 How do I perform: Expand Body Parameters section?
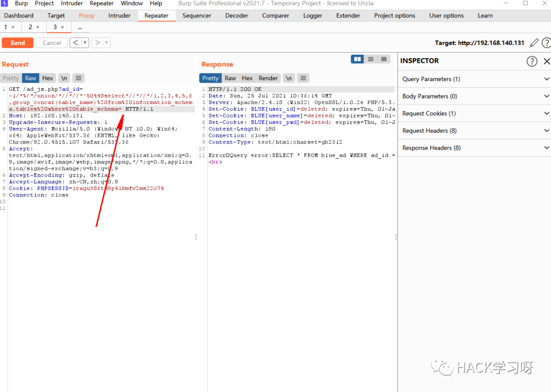pyautogui.click(x=474, y=96)
